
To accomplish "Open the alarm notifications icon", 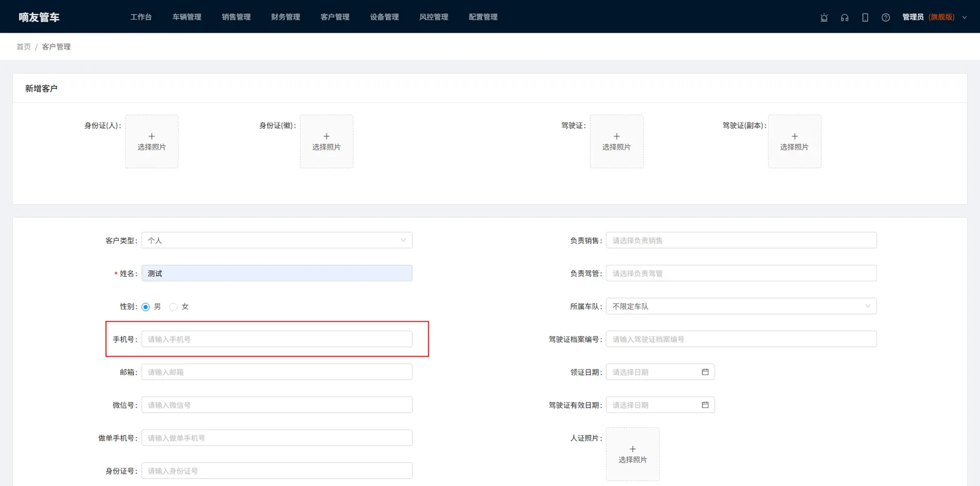I will 824,17.
